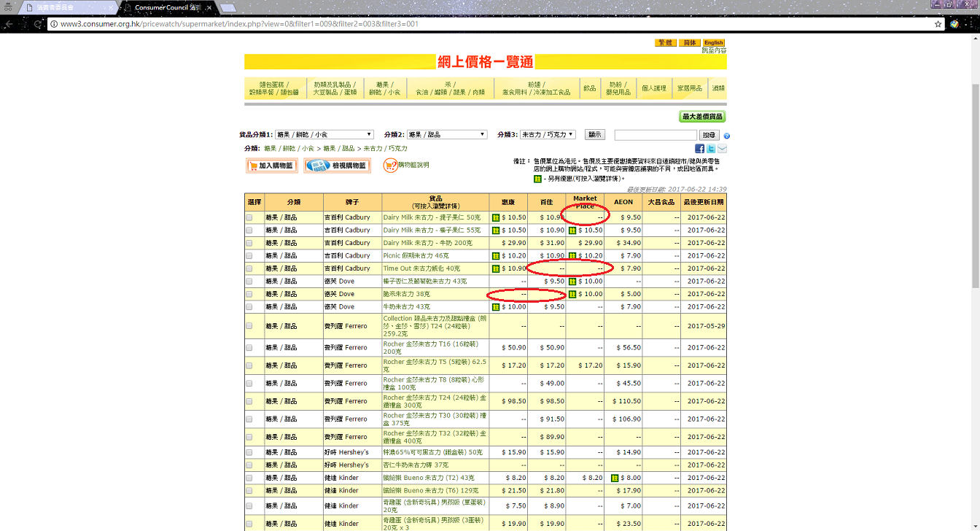Click the 跳至內容 skip link
This screenshot has height=531, width=980.
coord(714,50)
